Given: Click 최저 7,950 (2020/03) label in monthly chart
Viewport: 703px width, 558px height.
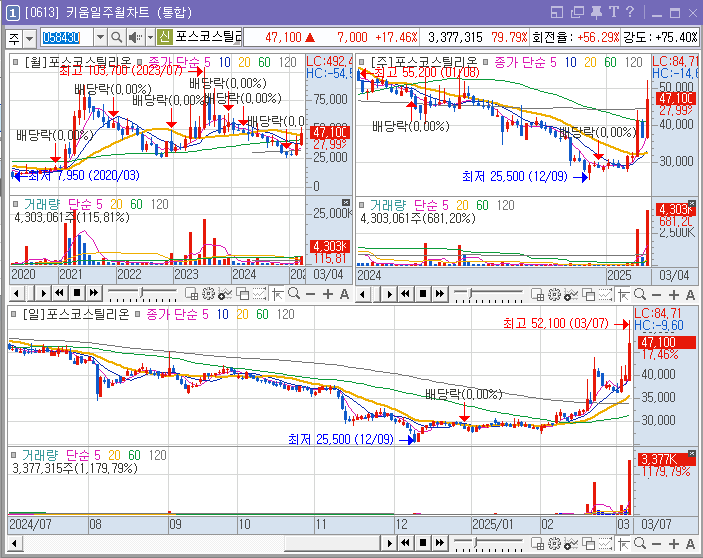Looking at the screenshot, I should 84,175.
